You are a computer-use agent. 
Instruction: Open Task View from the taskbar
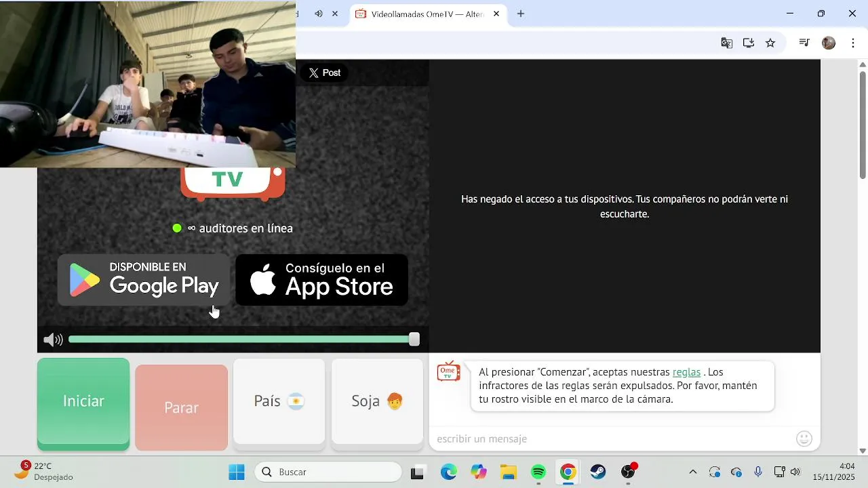pos(417,472)
